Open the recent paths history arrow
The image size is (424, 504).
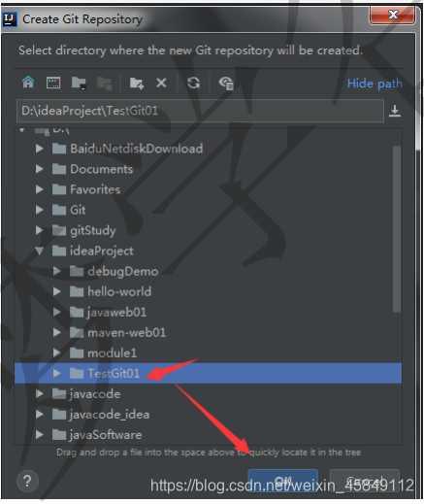coord(395,111)
